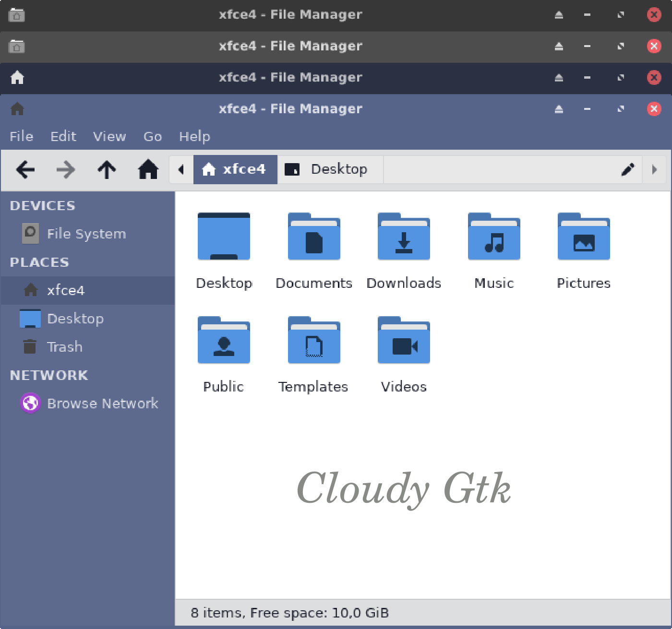The height and width of the screenshot is (629, 672).
Task: Click the NETWORK sidebar heading
Action: tap(49, 375)
